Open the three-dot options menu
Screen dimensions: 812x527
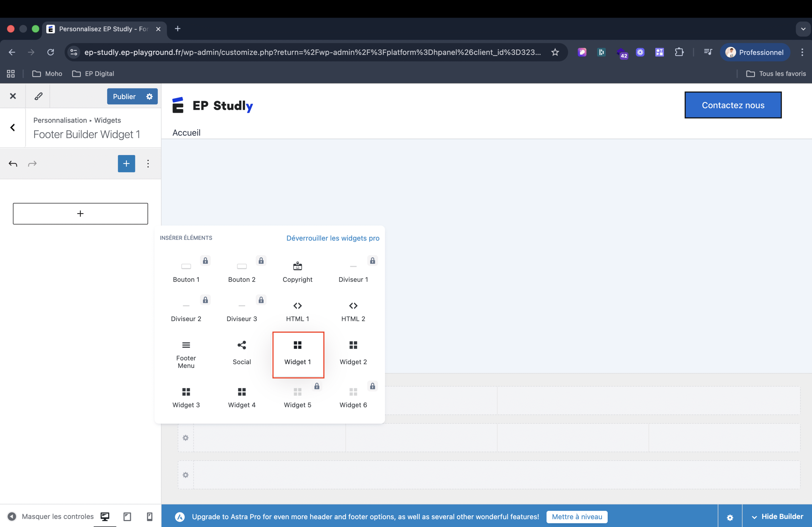[148, 164]
